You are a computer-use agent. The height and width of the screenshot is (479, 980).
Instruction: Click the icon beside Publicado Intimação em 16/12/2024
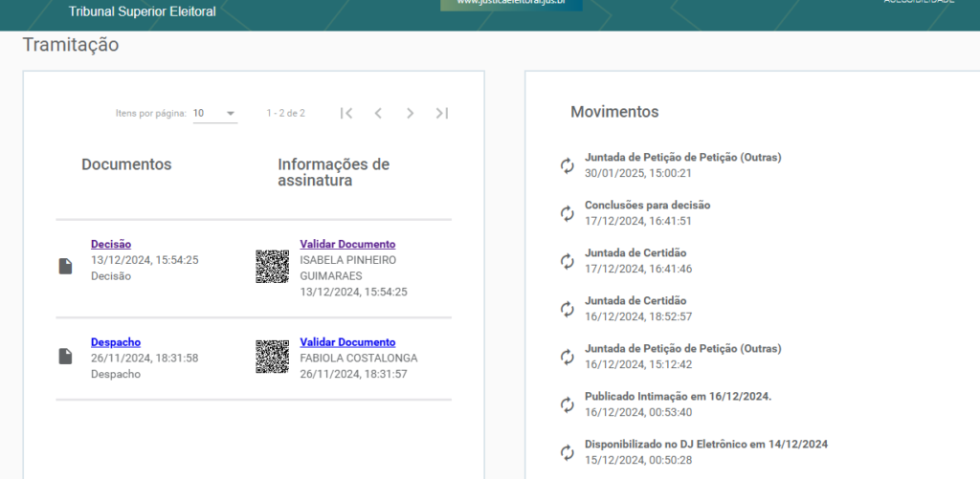click(x=567, y=404)
